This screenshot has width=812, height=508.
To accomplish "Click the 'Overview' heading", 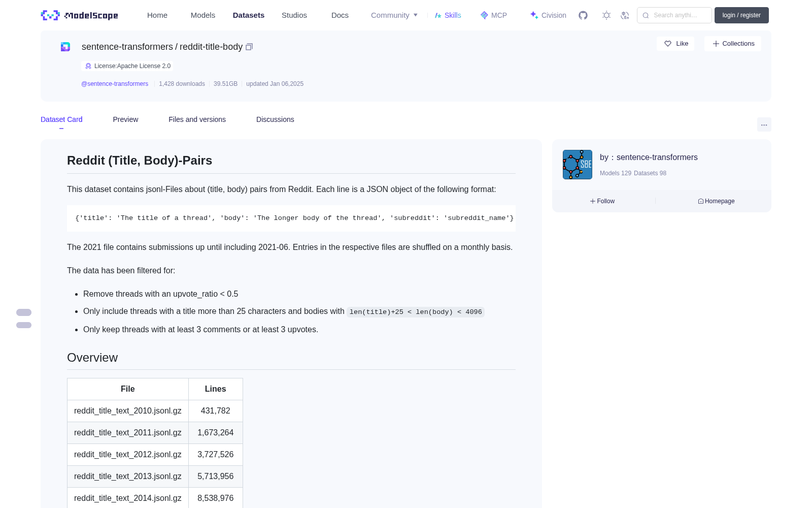I will point(92,358).
